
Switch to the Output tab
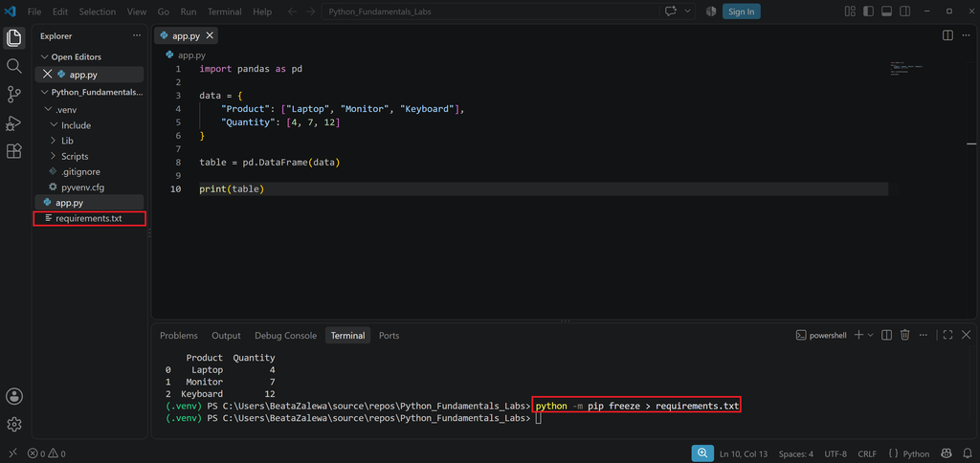click(x=226, y=336)
